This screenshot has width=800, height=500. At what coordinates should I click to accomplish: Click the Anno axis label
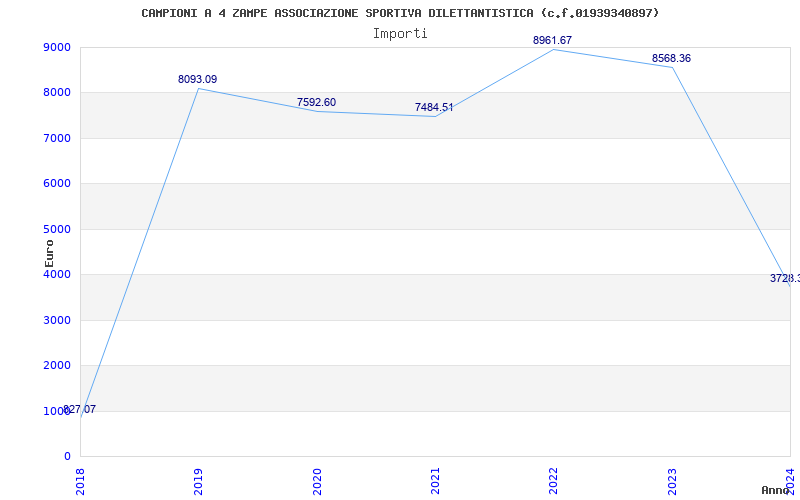coord(775,490)
